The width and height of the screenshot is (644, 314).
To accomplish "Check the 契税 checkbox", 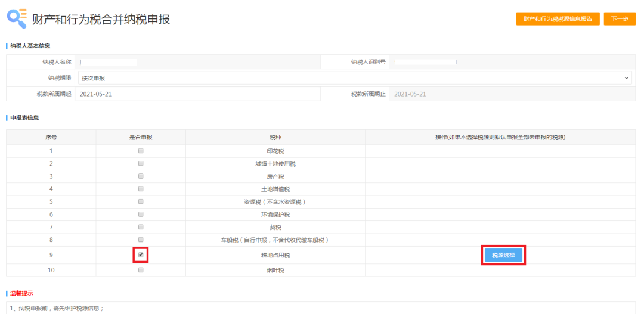I will 141,227.
